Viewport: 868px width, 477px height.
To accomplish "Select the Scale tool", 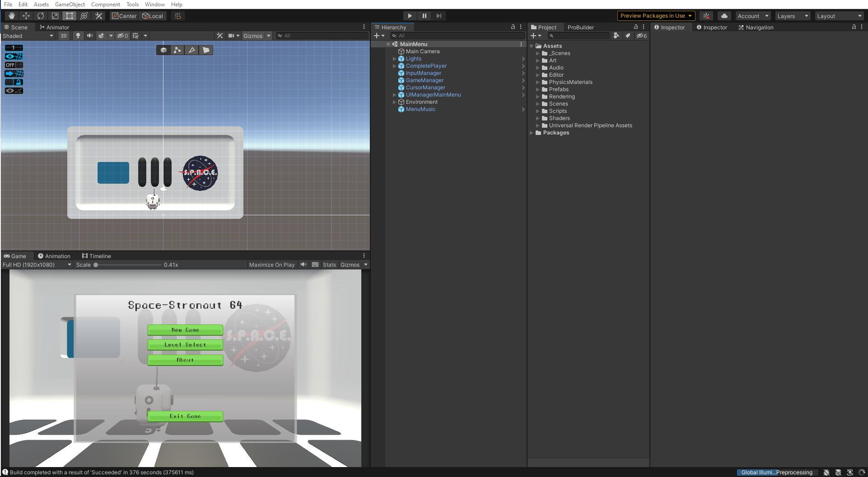I will [55, 16].
